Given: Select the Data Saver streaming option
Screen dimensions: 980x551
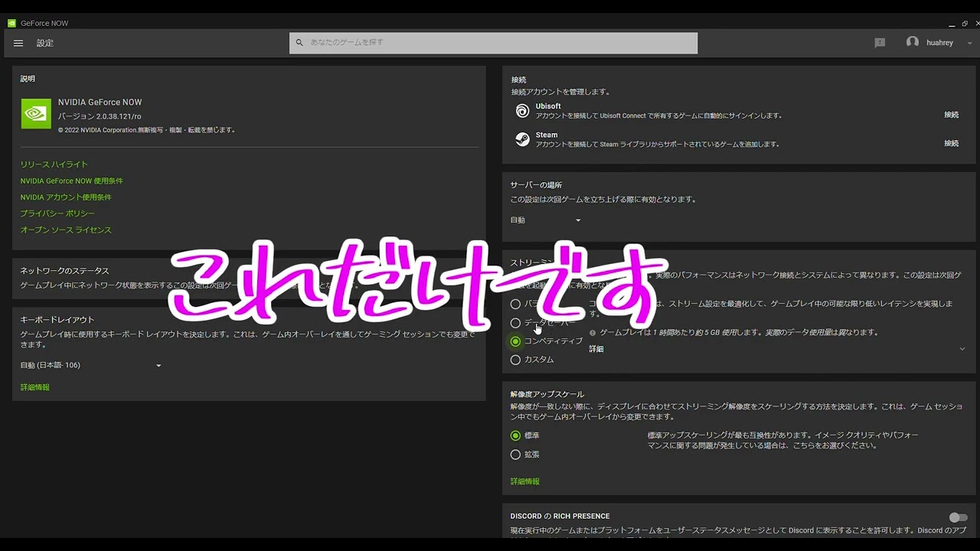Looking at the screenshot, I should click(515, 323).
